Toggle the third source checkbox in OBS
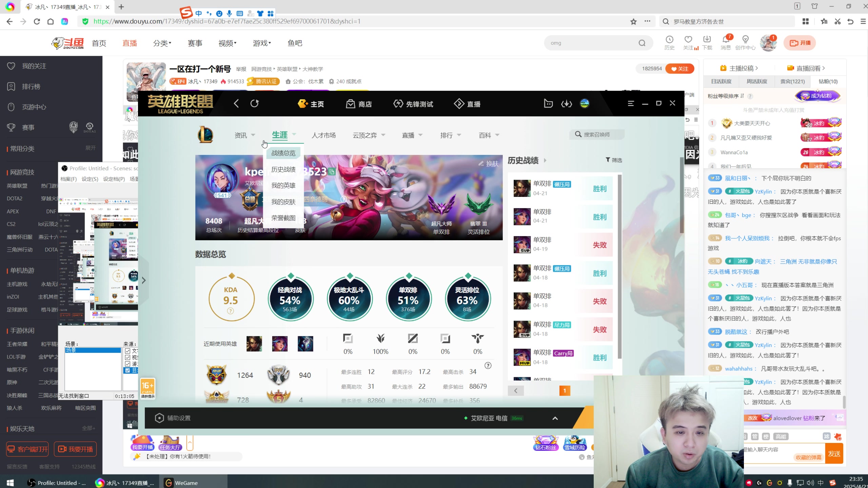This screenshot has height=488, width=868. tap(127, 364)
